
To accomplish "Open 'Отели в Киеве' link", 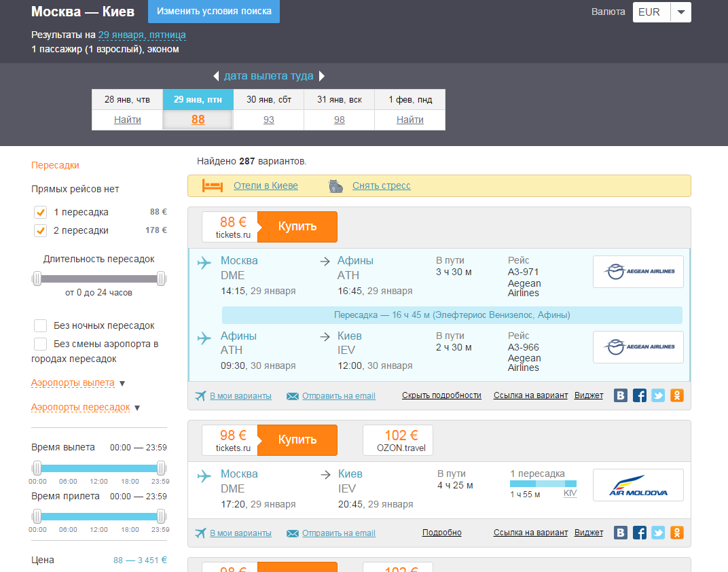I will click(x=266, y=185).
